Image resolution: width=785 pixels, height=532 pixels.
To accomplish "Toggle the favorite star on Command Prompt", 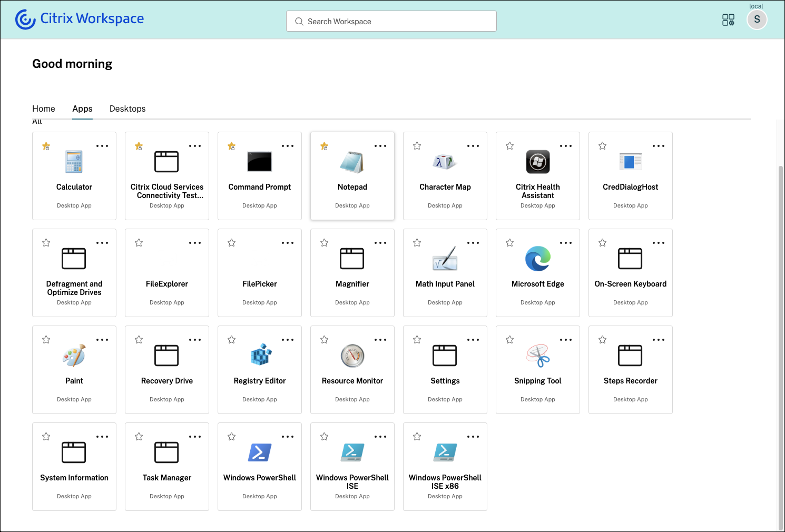I will click(232, 146).
